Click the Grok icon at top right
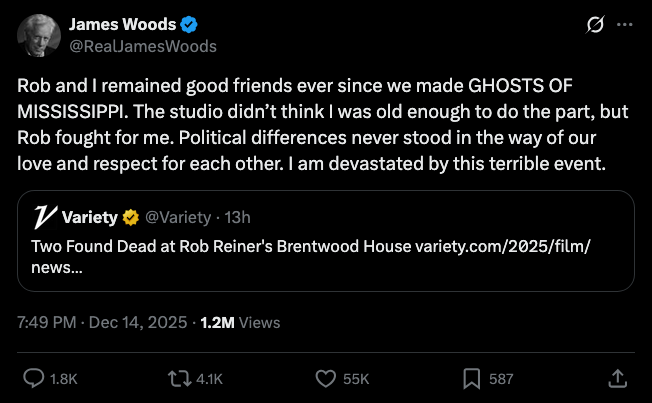Viewport: 652px width, 403px height. coord(594,25)
